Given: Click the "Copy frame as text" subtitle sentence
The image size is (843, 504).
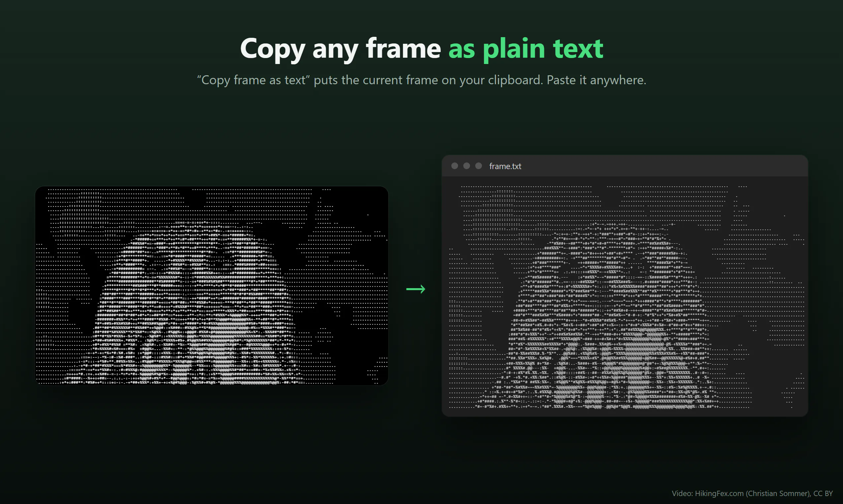Looking at the screenshot, I should click(421, 80).
